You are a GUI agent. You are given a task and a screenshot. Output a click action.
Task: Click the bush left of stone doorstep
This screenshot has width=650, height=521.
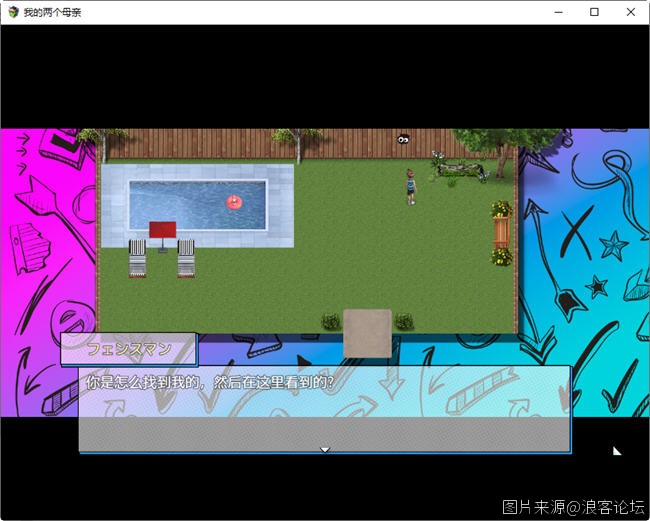[330, 321]
